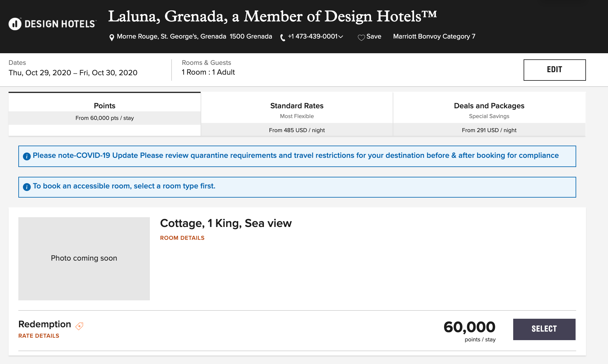The width and height of the screenshot is (608, 364).
Task: Click the phone handset icon
Action: [x=283, y=37]
